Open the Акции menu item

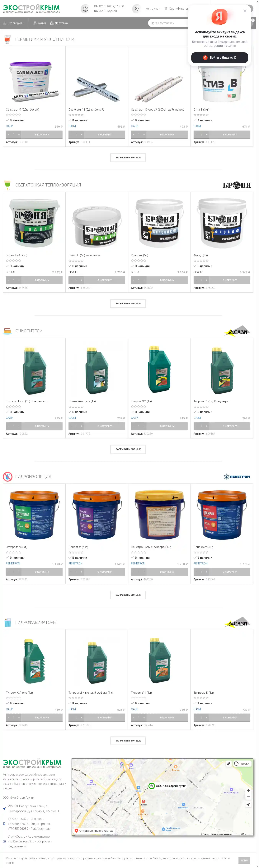[x=40, y=23]
